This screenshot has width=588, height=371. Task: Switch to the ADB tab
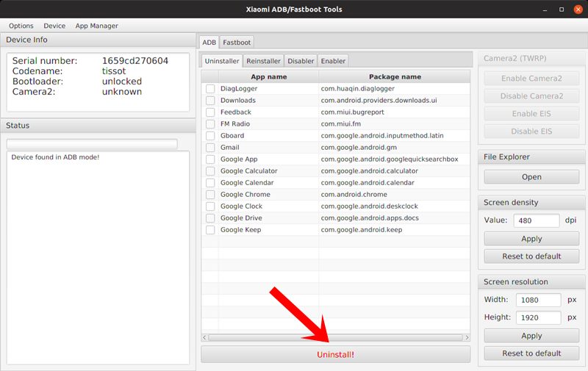click(x=209, y=43)
